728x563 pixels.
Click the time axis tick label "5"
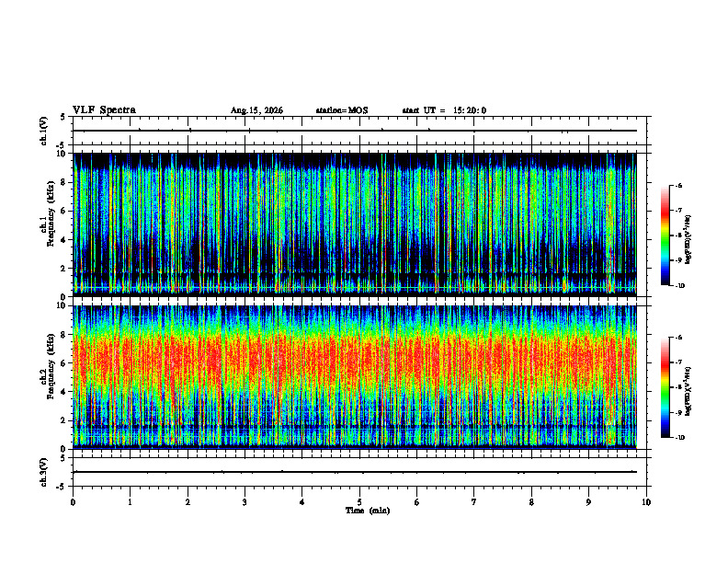coord(359,502)
